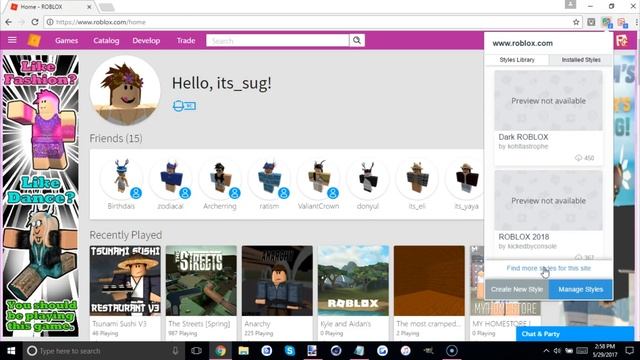
Task: Open friend Birthdais avatar
Action: click(121, 179)
